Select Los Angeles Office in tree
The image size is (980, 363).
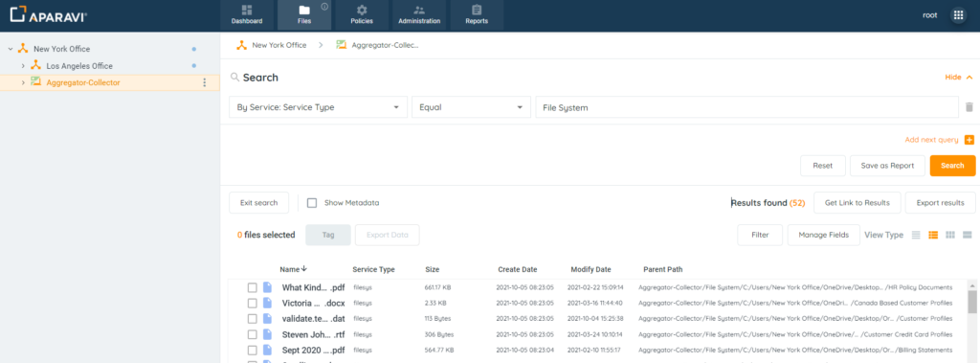(79, 66)
